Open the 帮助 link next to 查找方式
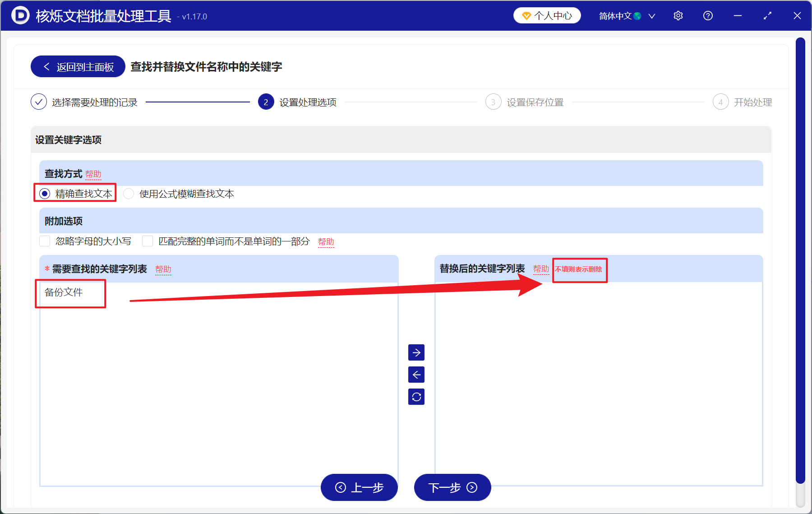Viewport: 812px width, 514px height. point(93,174)
